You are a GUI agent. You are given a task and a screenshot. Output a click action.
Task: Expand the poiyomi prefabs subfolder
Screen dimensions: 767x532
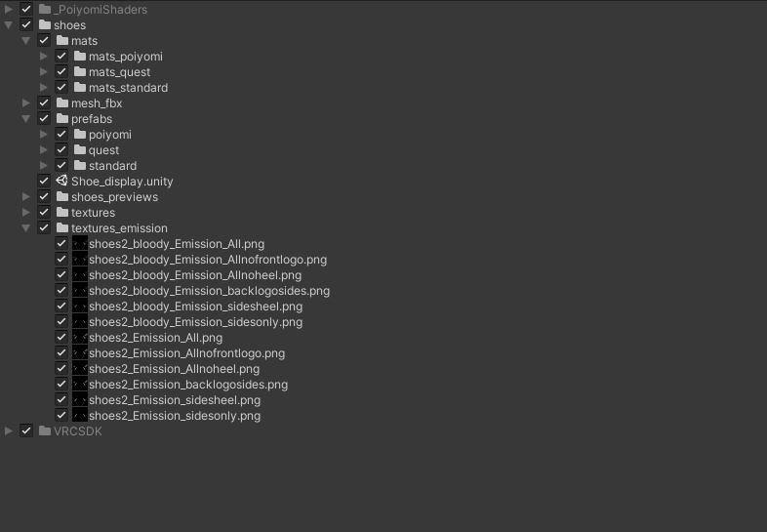(x=44, y=135)
